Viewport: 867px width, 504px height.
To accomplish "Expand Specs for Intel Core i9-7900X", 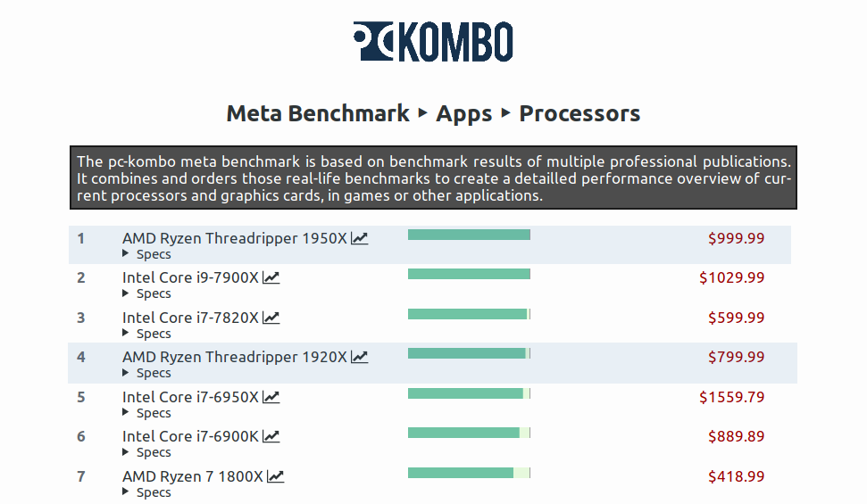I will point(146,293).
